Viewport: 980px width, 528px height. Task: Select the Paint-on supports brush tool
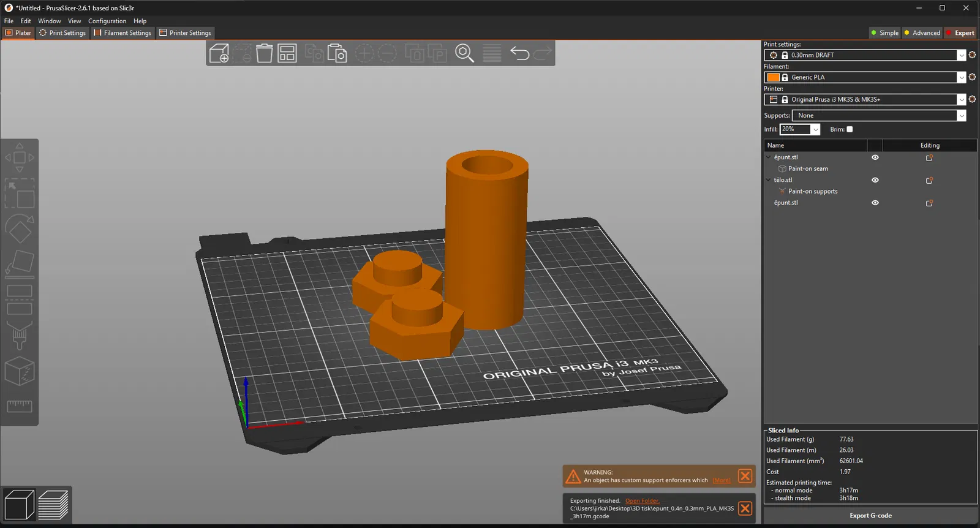pos(20,335)
